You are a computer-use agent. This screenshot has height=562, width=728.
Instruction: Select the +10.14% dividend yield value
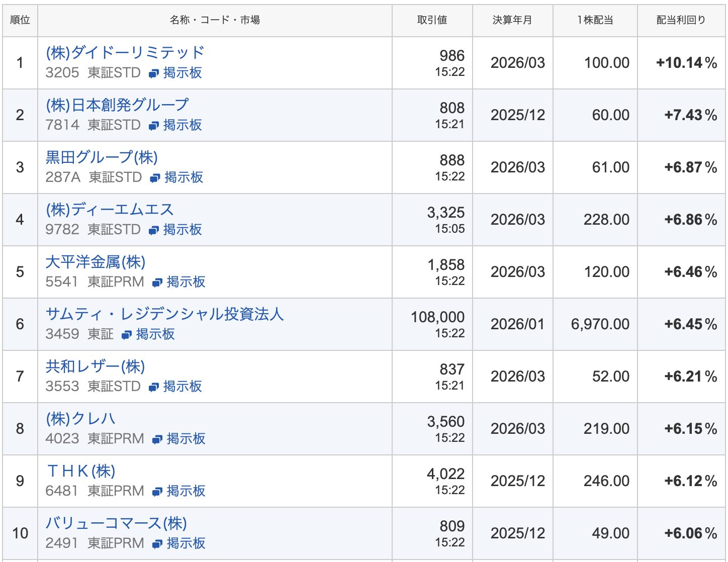pos(687,63)
